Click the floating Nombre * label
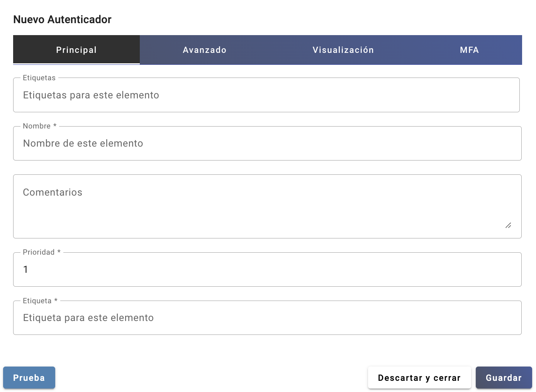This screenshot has width=536, height=392. coord(39,126)
